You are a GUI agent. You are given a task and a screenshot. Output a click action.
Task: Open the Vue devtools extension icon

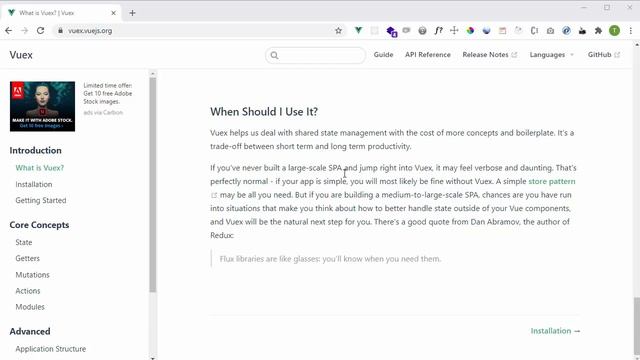[x=358, y=30]
